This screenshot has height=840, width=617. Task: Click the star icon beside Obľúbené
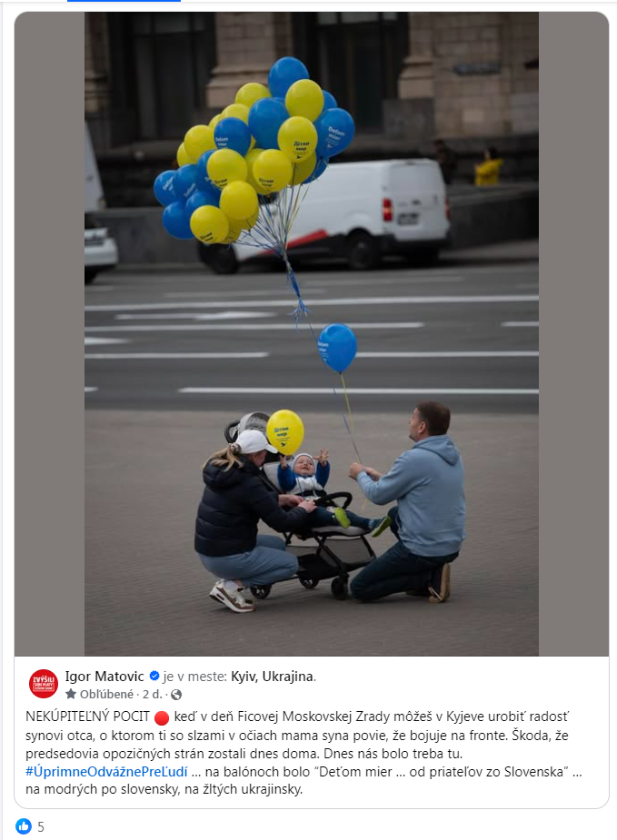(71, 695)
